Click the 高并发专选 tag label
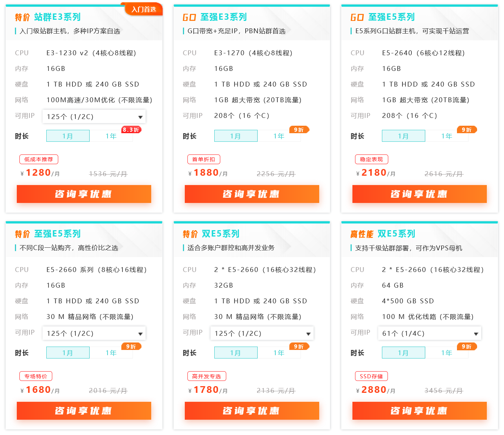The image size is (504, 435). tap(207, 376)
